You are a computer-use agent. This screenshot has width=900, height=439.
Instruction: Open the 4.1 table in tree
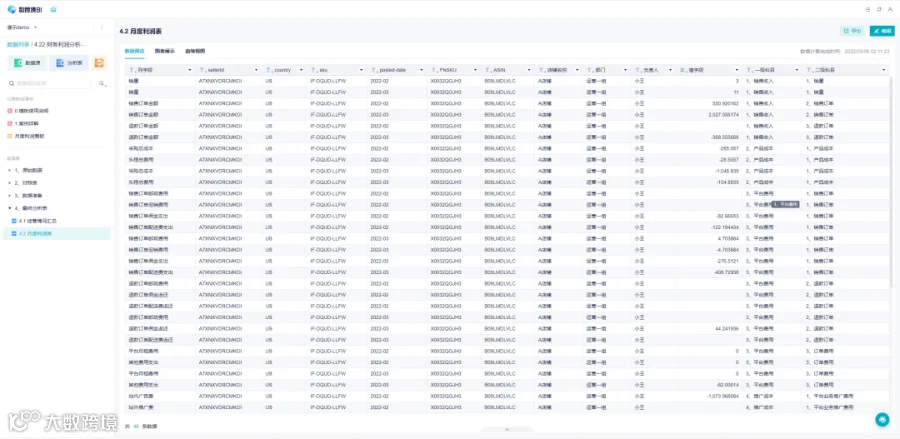click(34, 221)
